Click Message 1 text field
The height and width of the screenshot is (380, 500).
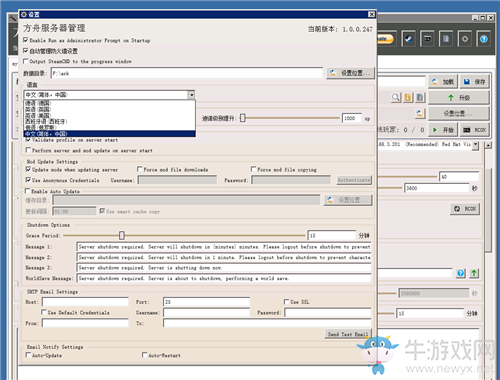224,247
